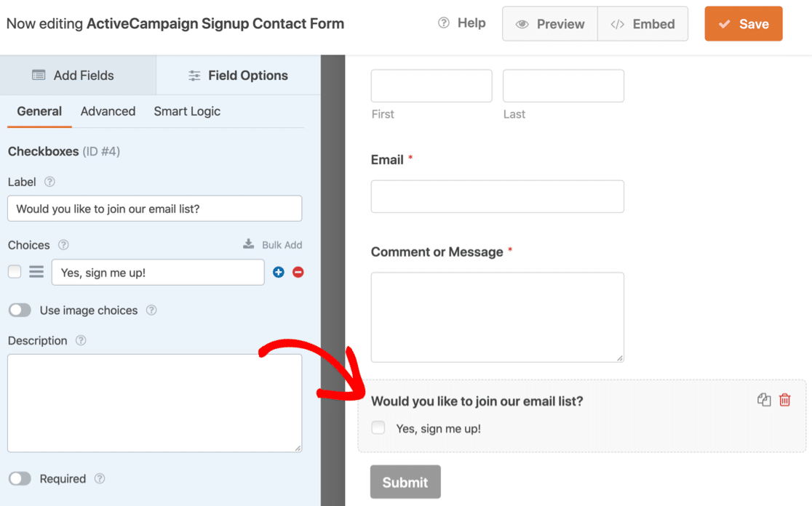Click the Label help question mark icon
The image size is (812, 506).
pyautogui.click(x=49, y=182)
